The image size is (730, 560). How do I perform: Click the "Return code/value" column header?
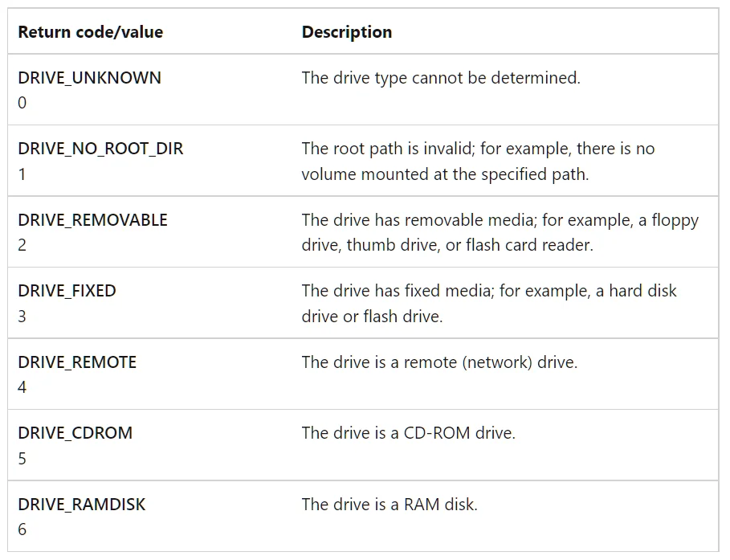pyautogui.click(x=90, y=32)
